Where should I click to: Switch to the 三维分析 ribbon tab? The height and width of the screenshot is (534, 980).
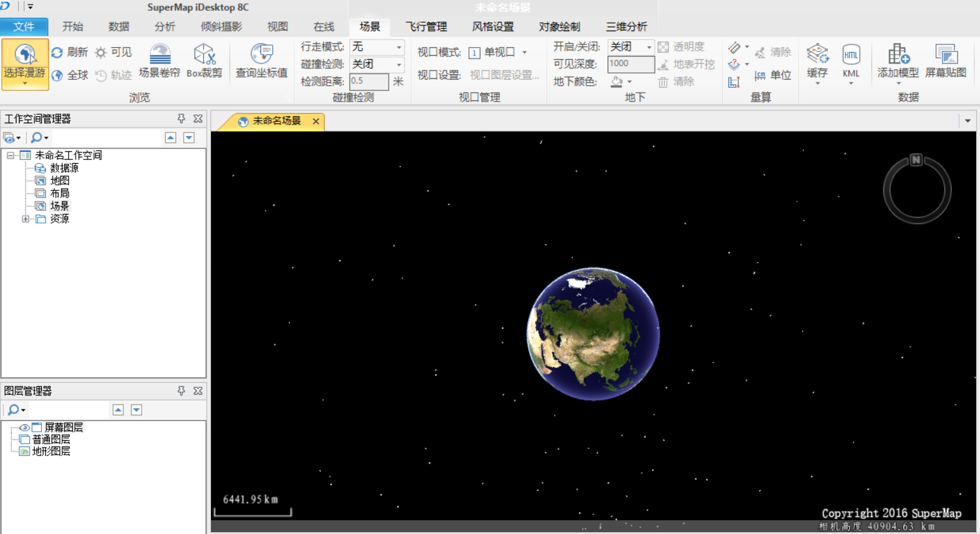click(x=627, y=27)
